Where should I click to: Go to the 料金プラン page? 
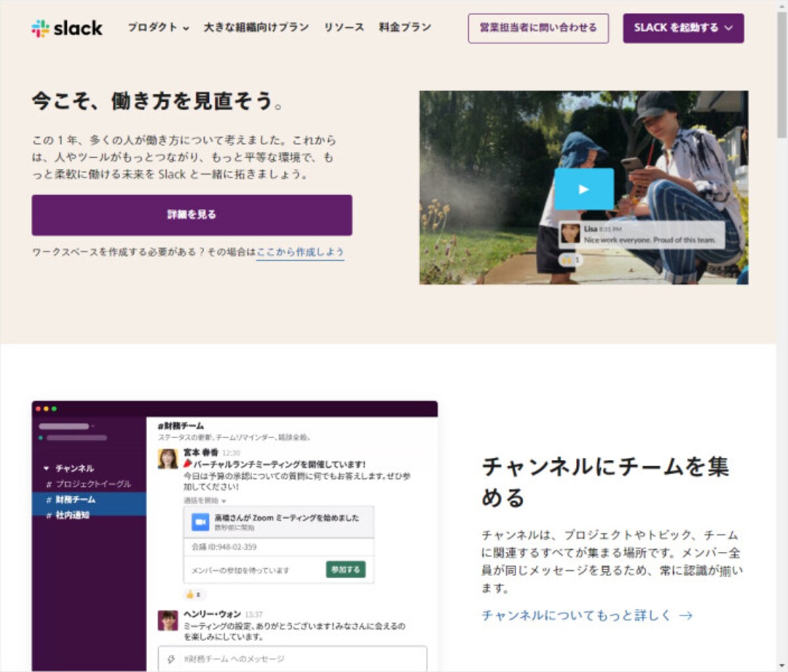coord(405,28)
